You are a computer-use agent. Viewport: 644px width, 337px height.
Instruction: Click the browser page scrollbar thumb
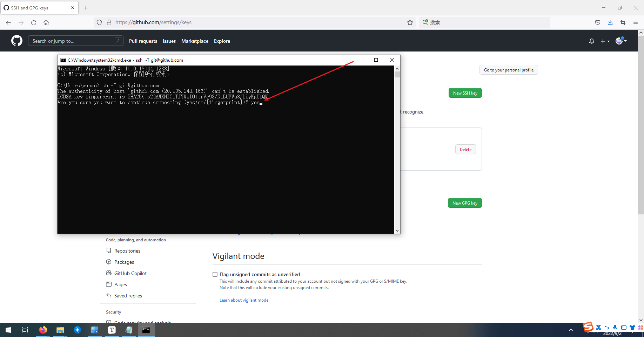pyautogui.click(x=641, y=125)
